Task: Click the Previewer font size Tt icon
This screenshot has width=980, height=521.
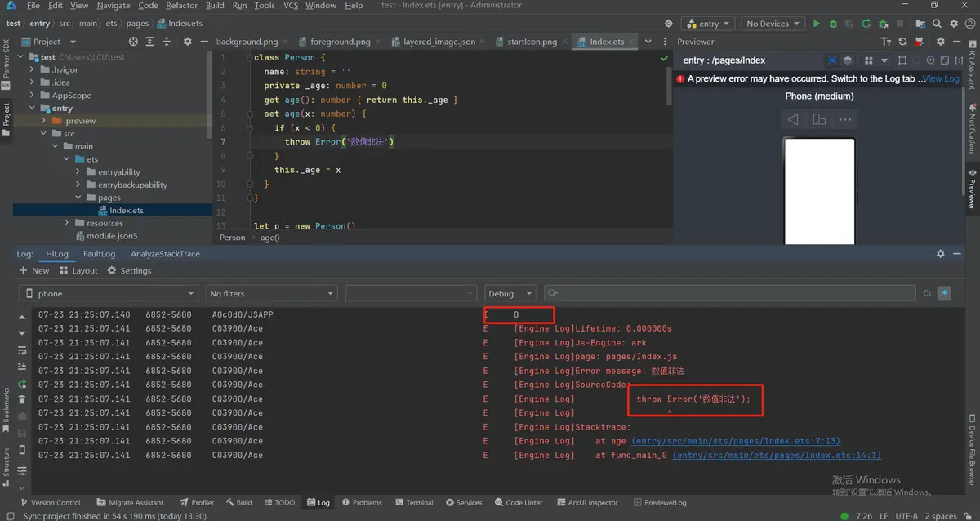Action: 886,42
